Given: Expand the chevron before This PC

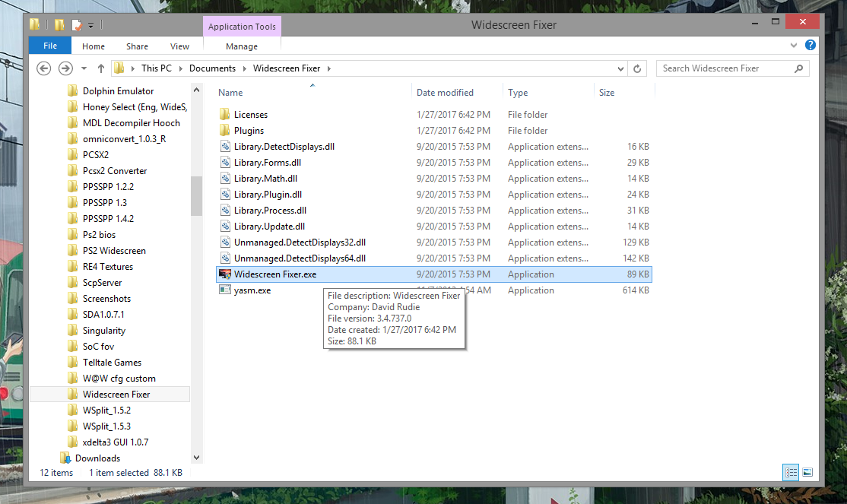Looking at the screenshot, I should click(x=133, y=68).
